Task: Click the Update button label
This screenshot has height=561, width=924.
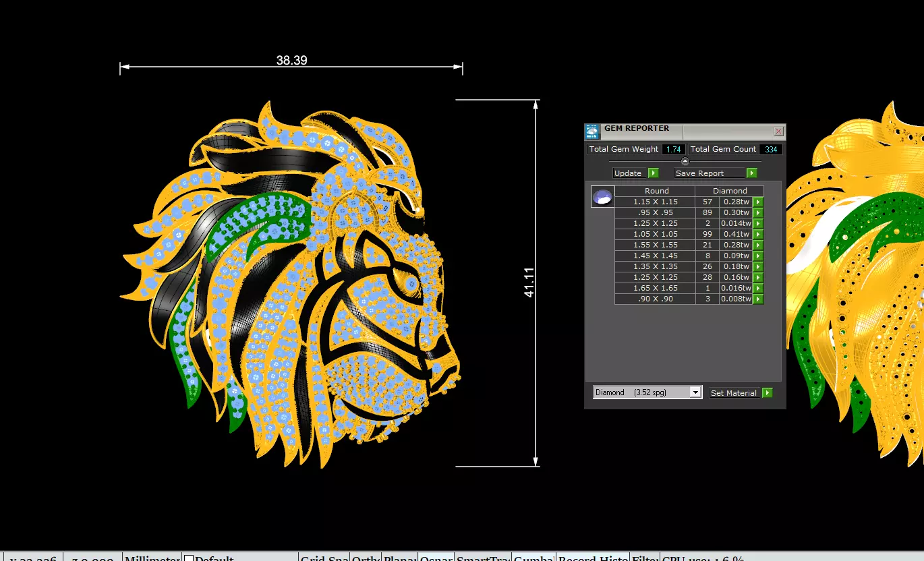Action: coord(628,173)
